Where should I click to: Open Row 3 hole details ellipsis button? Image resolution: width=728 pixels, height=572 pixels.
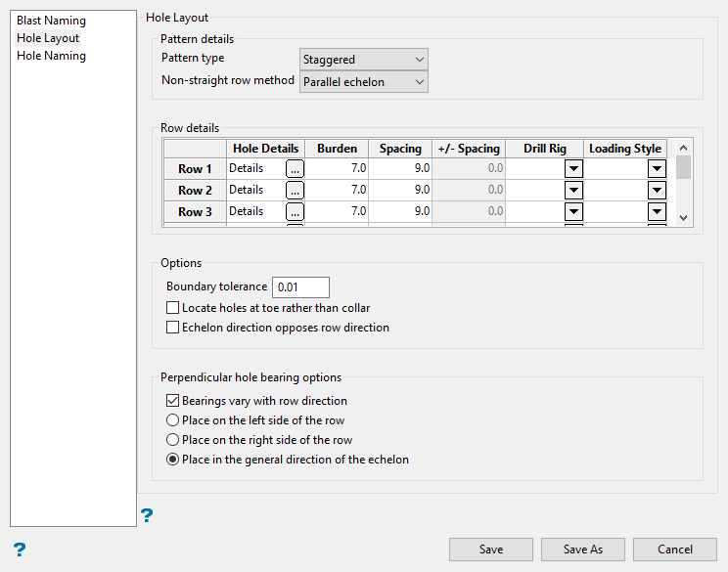[x=295, y=211]
